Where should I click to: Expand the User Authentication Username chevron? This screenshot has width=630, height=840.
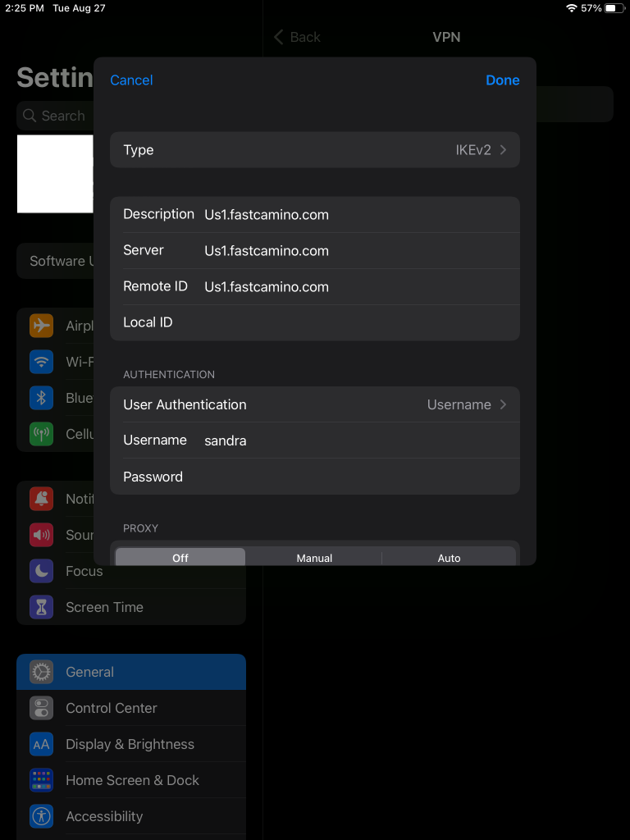point(502,404)
